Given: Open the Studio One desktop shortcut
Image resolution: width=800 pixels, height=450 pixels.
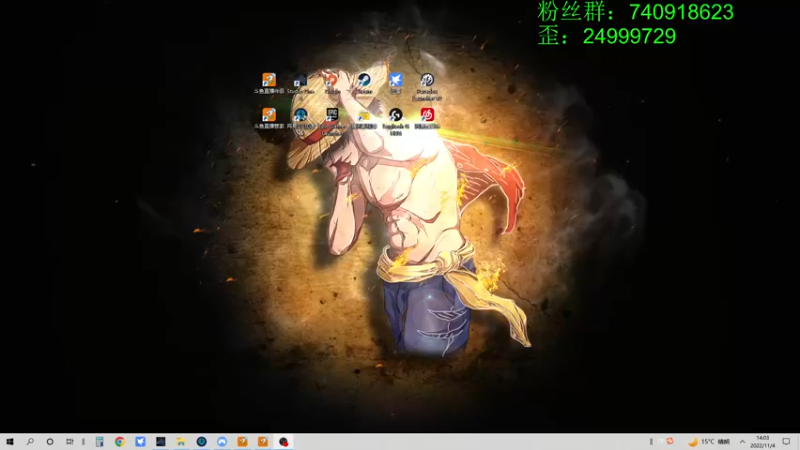Looking at the screenshot, I should coord(300,83).
